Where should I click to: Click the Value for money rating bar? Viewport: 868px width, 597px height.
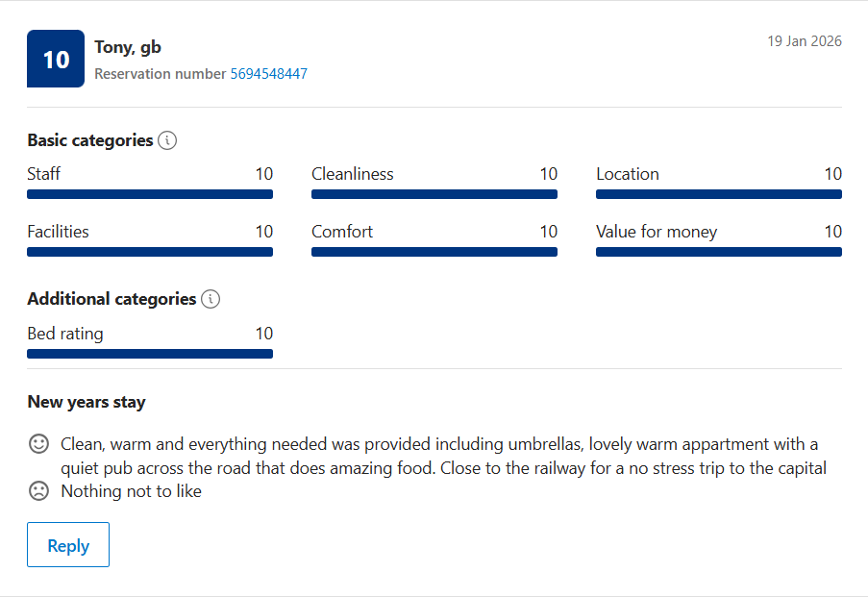point(719,252)
